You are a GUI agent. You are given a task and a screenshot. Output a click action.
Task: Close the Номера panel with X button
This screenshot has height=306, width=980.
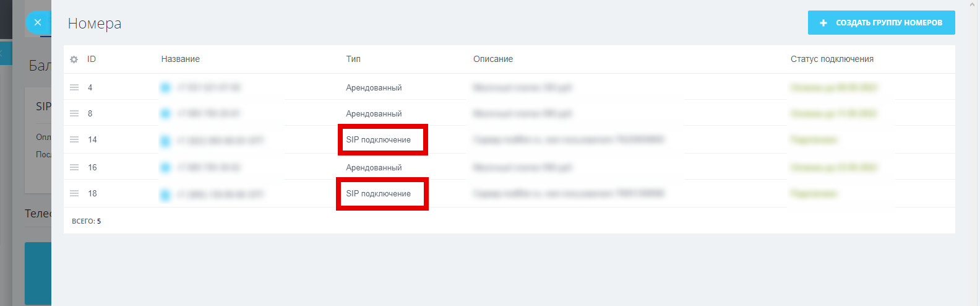(x=38, y=23)
